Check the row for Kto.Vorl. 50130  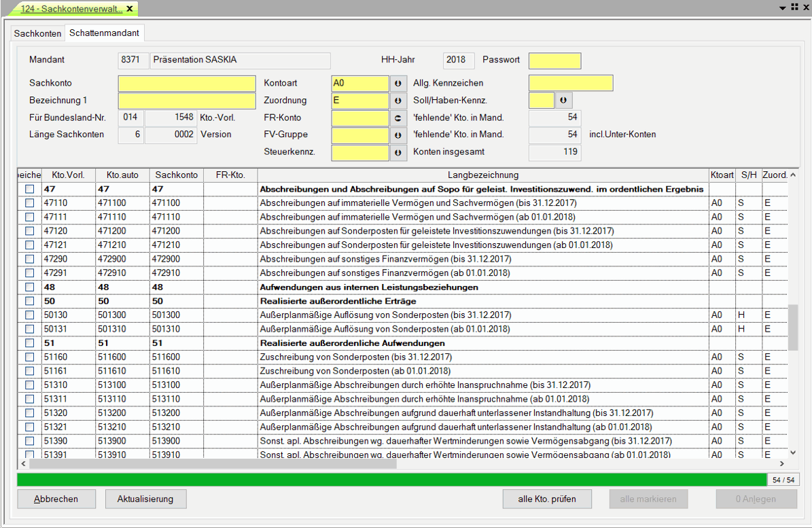coord(29,315)
